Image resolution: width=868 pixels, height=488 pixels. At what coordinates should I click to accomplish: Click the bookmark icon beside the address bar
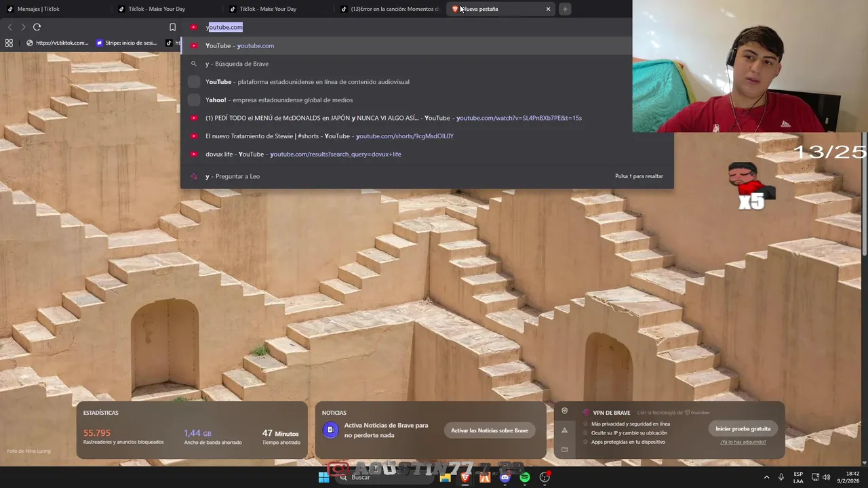point(172,27)
